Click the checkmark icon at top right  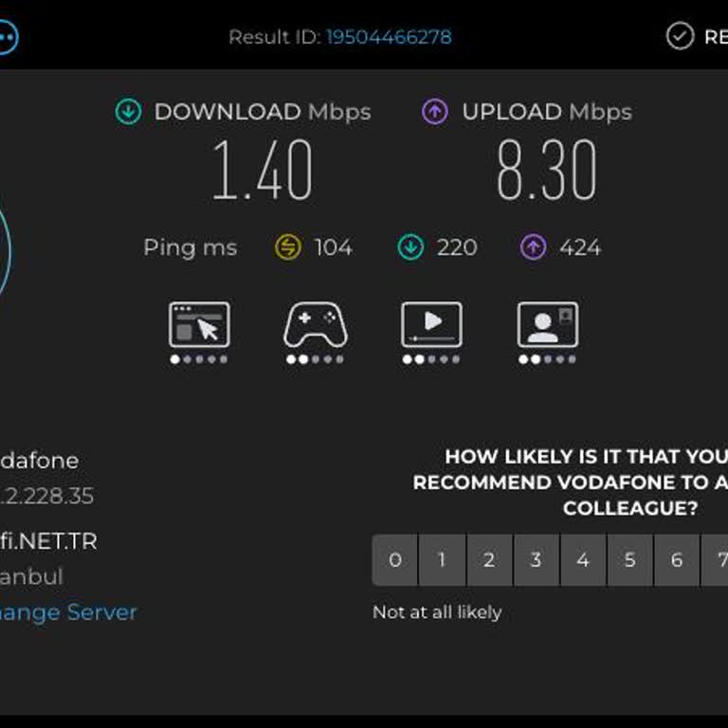[681, 36]
